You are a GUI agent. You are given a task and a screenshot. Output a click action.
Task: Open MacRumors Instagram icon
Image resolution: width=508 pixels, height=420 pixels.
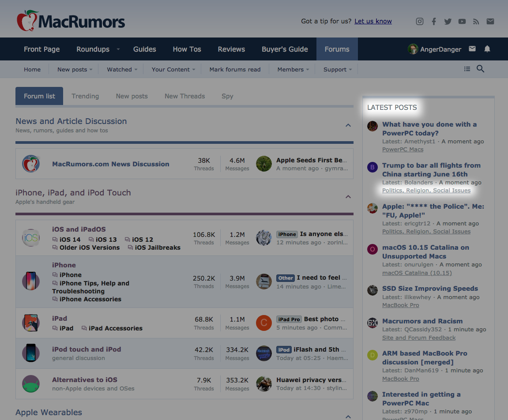coord(420,21)
